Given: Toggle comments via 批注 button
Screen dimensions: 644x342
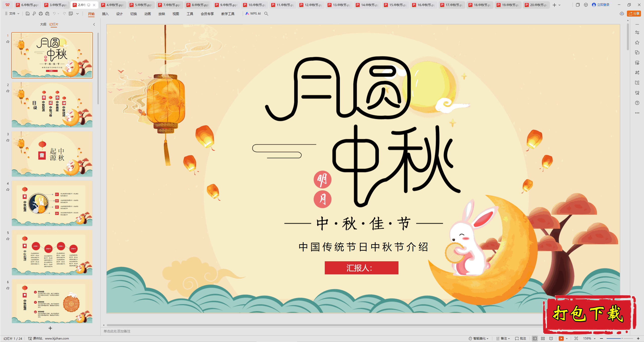Looking at the screenshot, I should tap(520, 338).
